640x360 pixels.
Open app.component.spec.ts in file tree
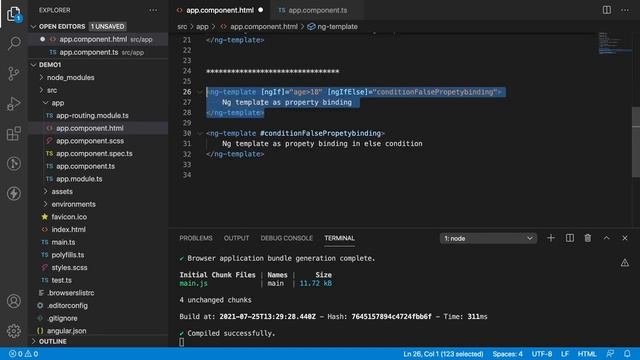tap(98, 153)
